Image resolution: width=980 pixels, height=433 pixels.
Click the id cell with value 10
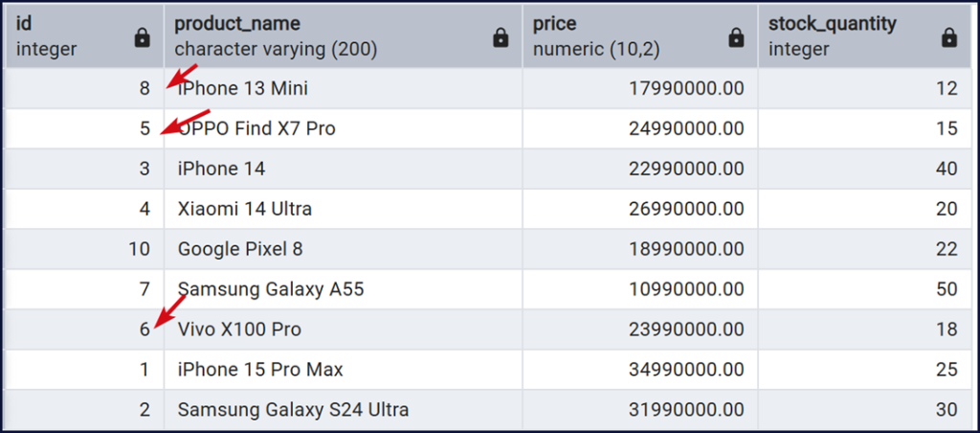(x=139, y=249)
